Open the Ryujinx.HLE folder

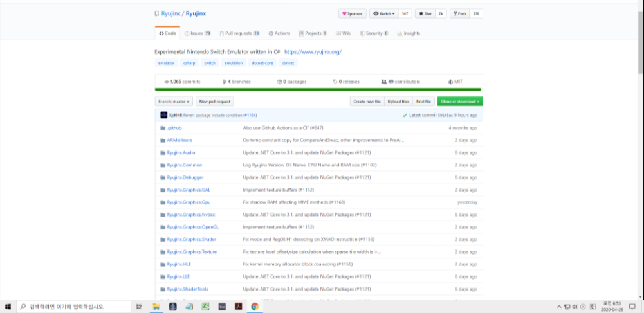click(x=179, y=264)
